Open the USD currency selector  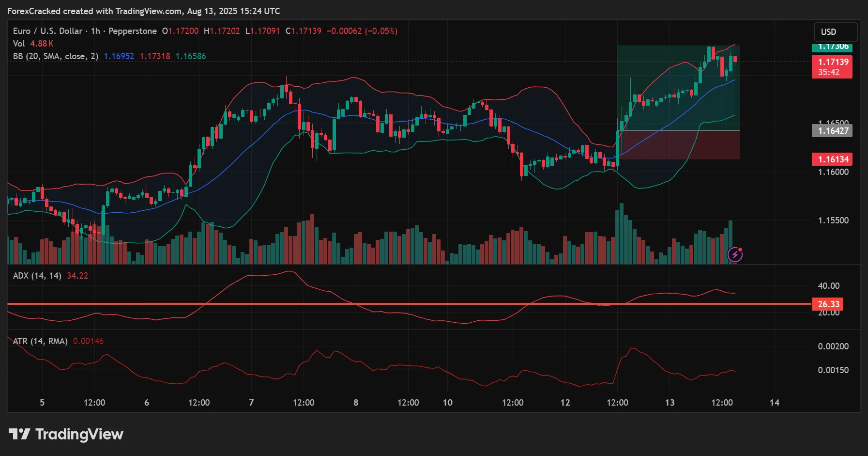(835, 31)
